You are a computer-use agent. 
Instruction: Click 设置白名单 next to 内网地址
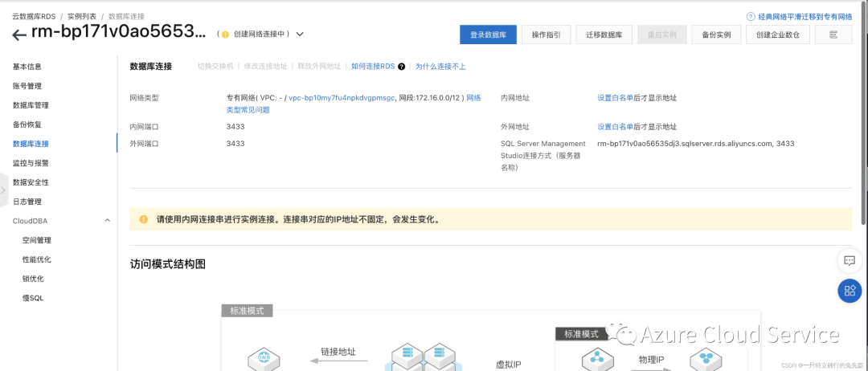615,98
